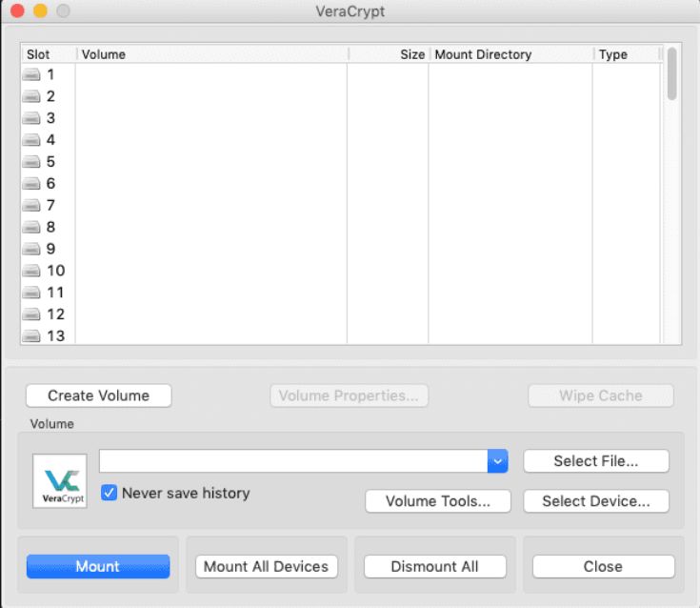Click the Type column header

pos(628,54)
